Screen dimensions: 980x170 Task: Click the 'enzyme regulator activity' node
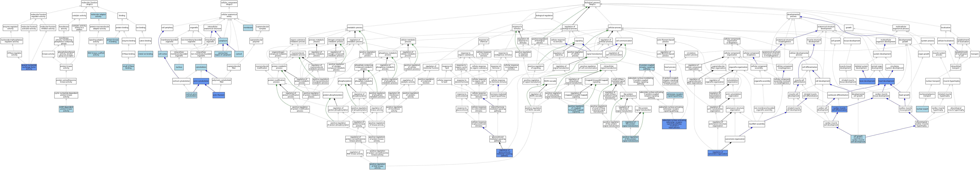click(10, 28)
